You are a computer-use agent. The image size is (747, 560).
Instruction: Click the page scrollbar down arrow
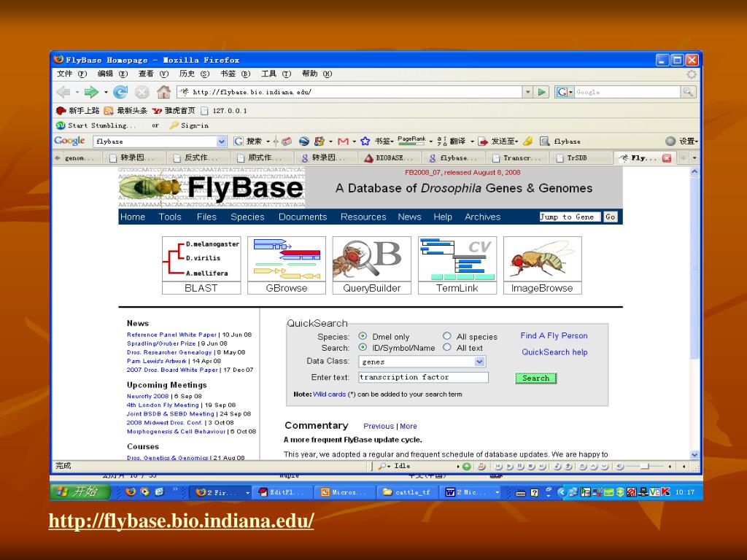point(694,455)
